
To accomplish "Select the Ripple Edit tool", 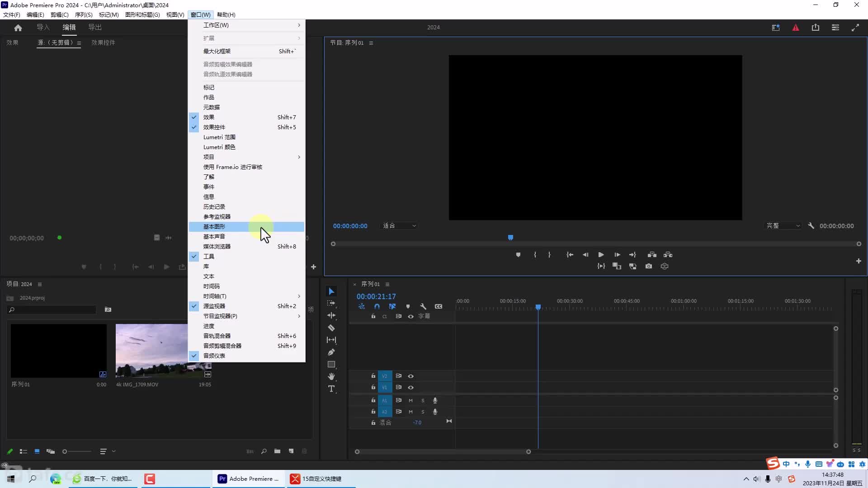I will [331, 315].
